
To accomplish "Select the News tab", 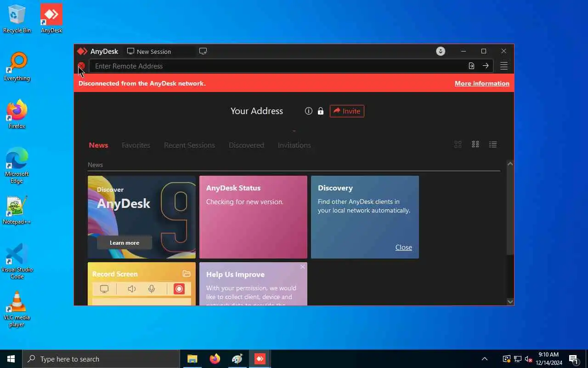I will click(98, 145).
